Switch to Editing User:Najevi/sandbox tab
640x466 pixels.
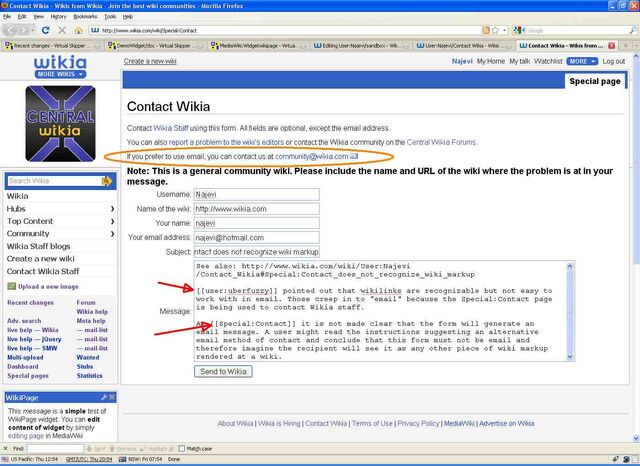point(360,46)
